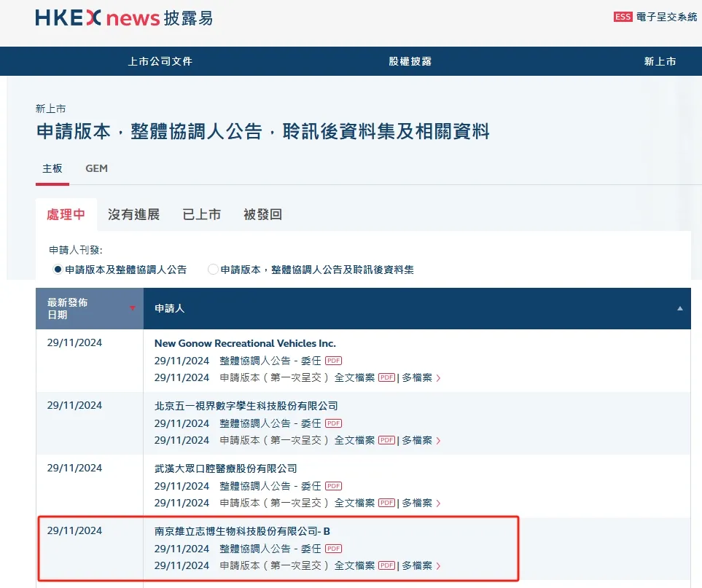Image resolution: width=702 pixels, height=588 pixels.
Task: Click PDF icon for 北京五一視界 申請版本 filing
Action: click(386, 440)
